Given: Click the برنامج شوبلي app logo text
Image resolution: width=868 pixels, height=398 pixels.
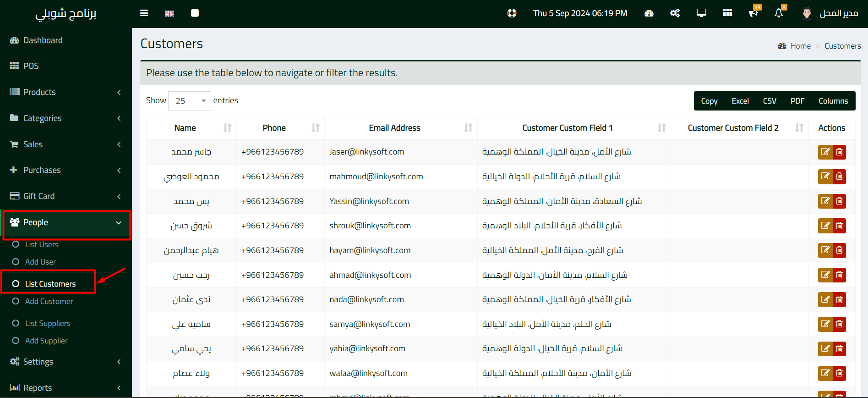Looking at the screenshot, I should click(66, 14).
